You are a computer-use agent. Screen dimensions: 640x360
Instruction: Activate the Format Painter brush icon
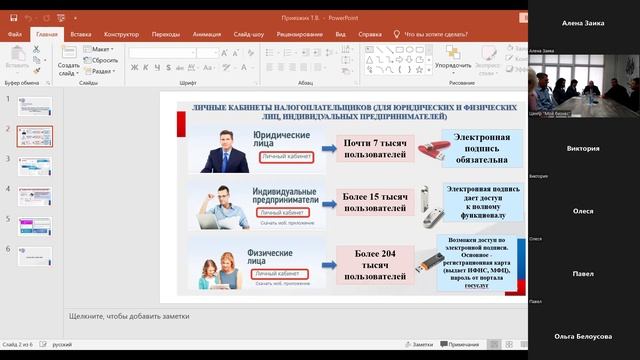(37, 71)
